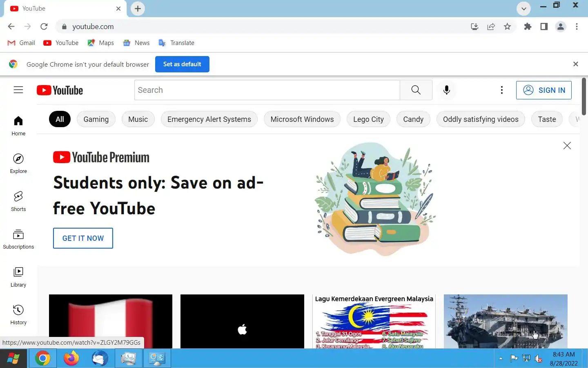Select the Gaming filter chip
The width and height of the screenshot is (588, 368).
coord(96,119)
